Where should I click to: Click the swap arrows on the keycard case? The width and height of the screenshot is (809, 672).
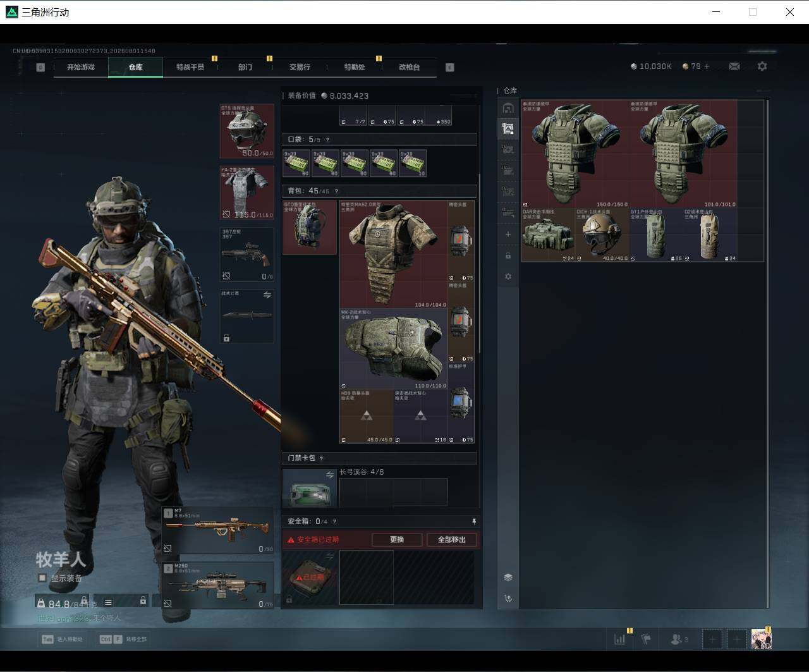click(329, 475)
